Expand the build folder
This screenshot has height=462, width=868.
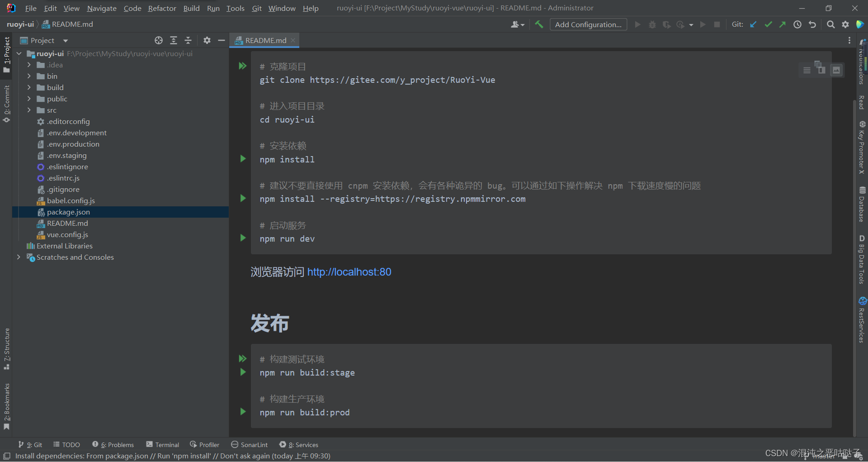[29, 87]
